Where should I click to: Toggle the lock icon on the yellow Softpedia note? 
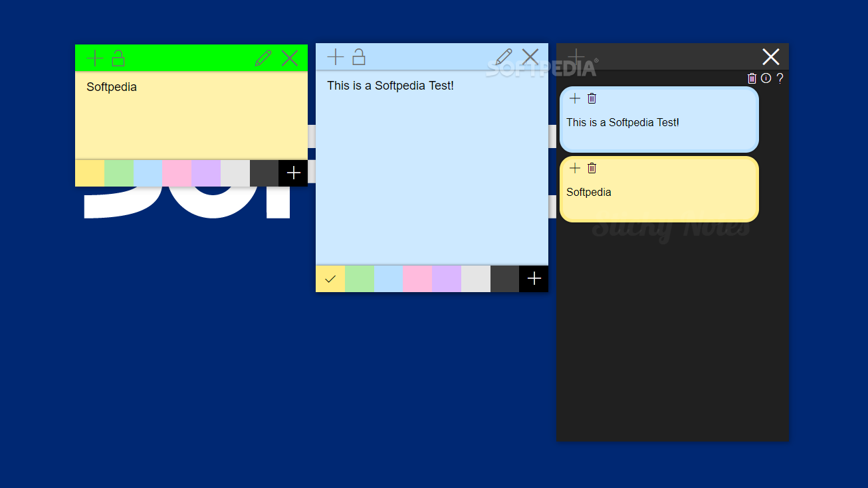tap(118, 58)
